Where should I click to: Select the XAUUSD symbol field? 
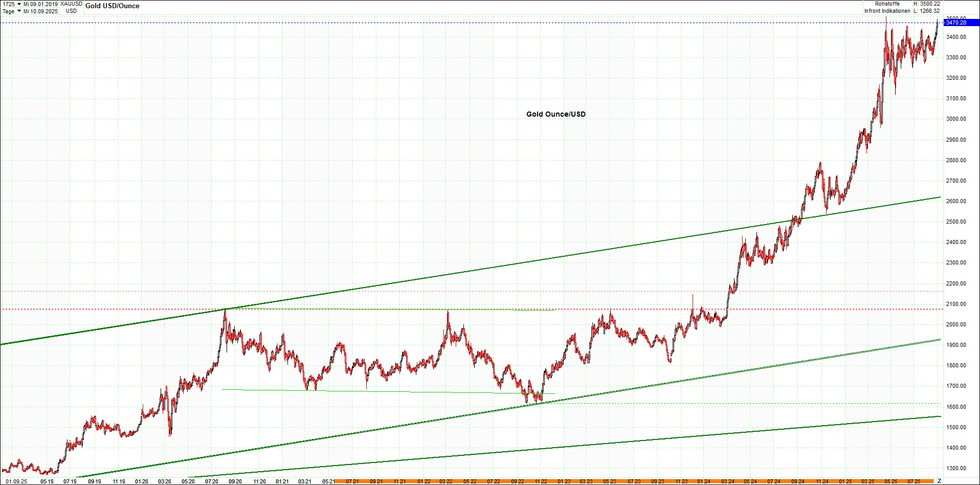71,4
